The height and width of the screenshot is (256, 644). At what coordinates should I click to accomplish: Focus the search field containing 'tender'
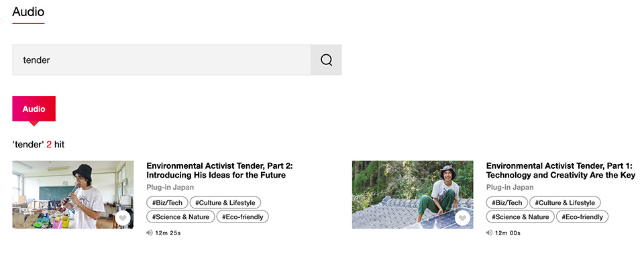pyautogui.click(x=162, y=60)
